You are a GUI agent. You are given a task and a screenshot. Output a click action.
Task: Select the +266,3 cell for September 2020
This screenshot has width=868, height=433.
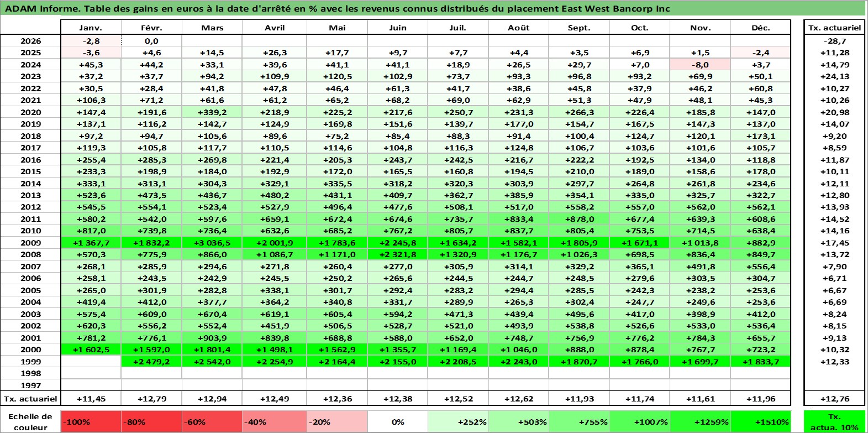[x=579, y=112]
